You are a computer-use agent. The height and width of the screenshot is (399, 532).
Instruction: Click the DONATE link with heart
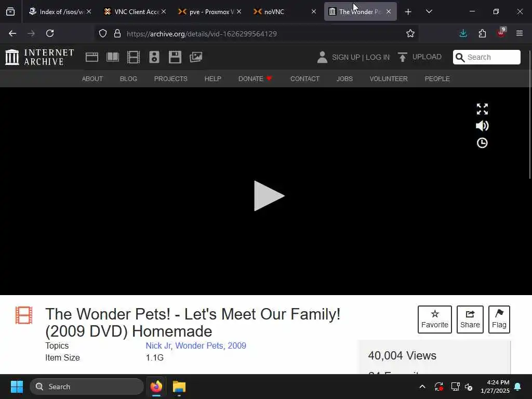coord(255,79)
